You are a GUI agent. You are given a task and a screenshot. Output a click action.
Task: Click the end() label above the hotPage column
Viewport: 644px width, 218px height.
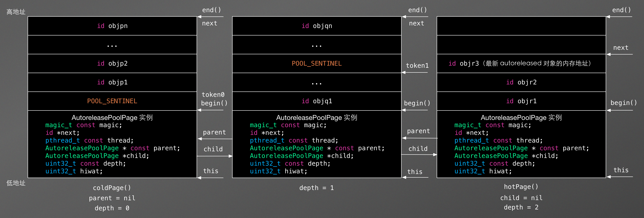[622, 10]
